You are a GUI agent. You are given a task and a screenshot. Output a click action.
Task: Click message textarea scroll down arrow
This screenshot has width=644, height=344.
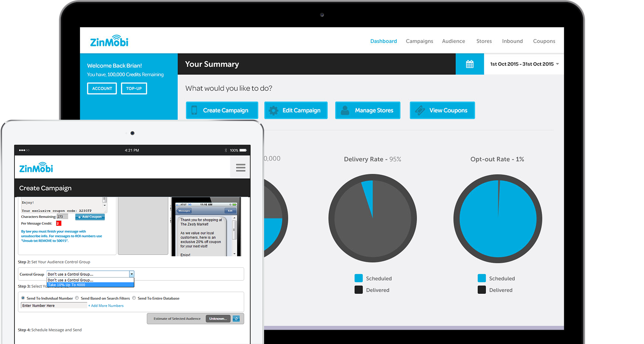[x=105, y=205]
